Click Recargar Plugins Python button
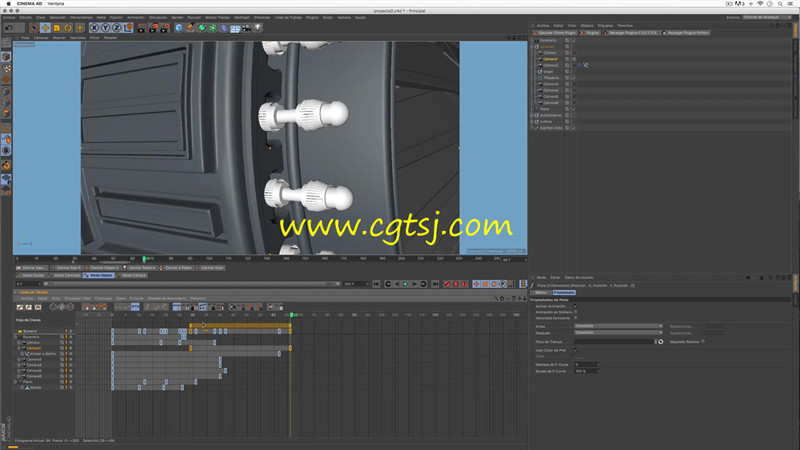The width and height of the screenshot is (800, 450). (686, 33)
